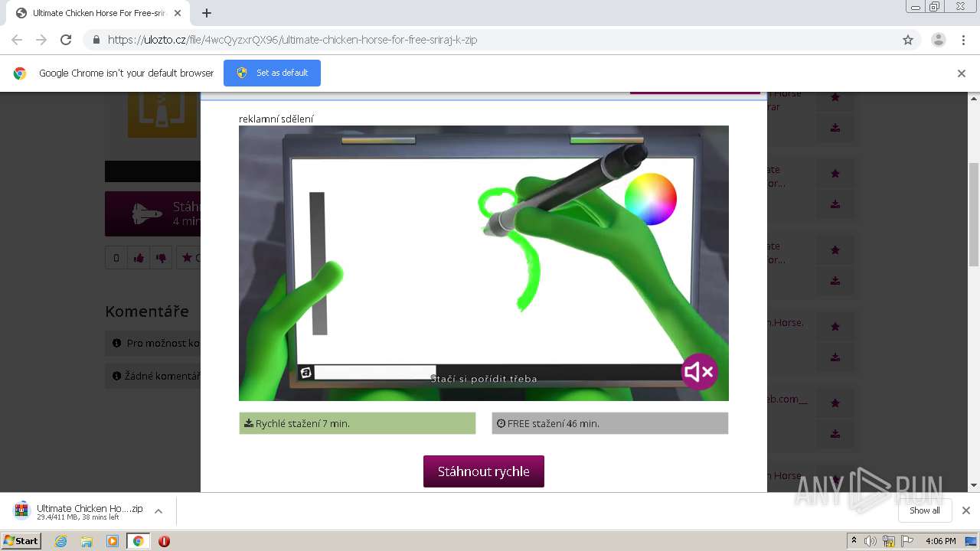Unmute the advertisement video sound

pos(699,372)
